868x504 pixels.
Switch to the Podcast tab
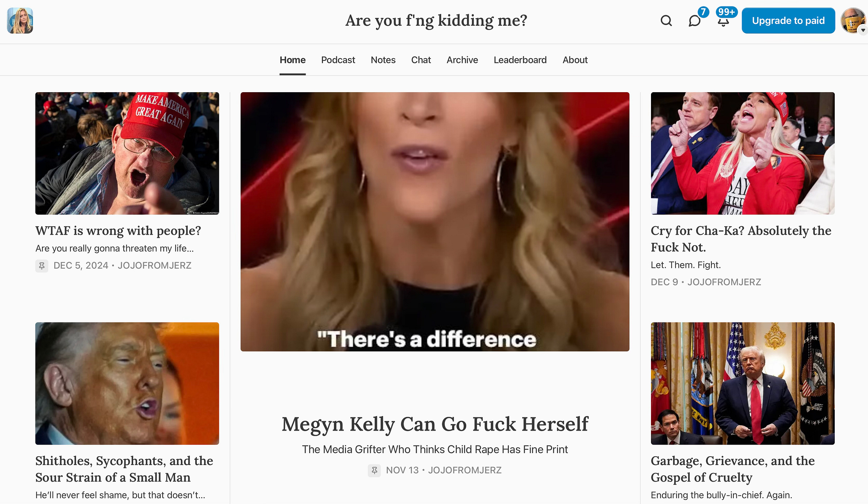point(338,60)
